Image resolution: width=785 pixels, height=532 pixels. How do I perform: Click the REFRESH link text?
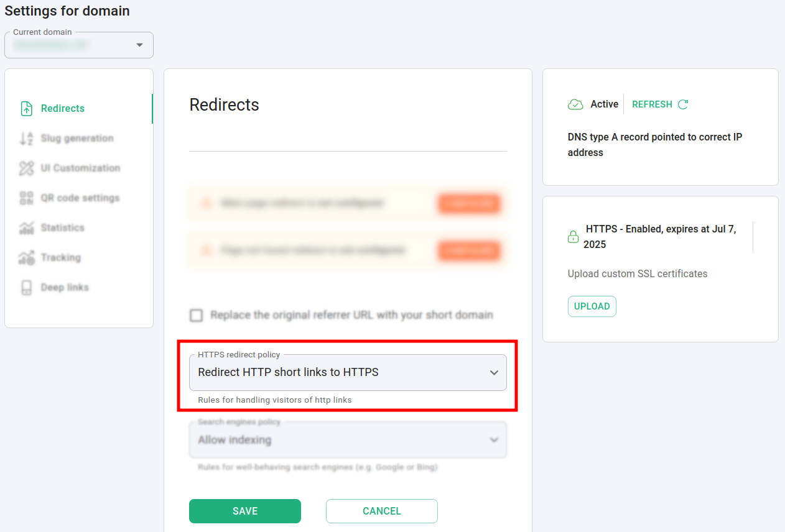pos(652,104)
